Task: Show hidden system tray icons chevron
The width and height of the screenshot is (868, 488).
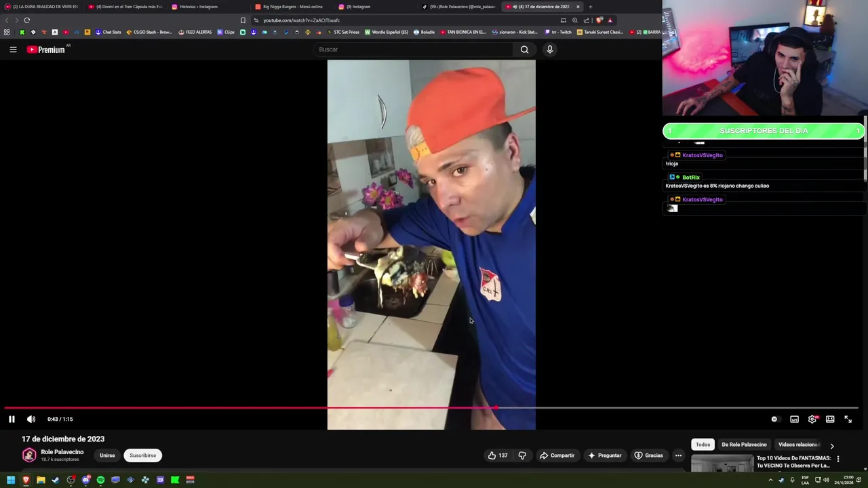Action: coord(770,480)
